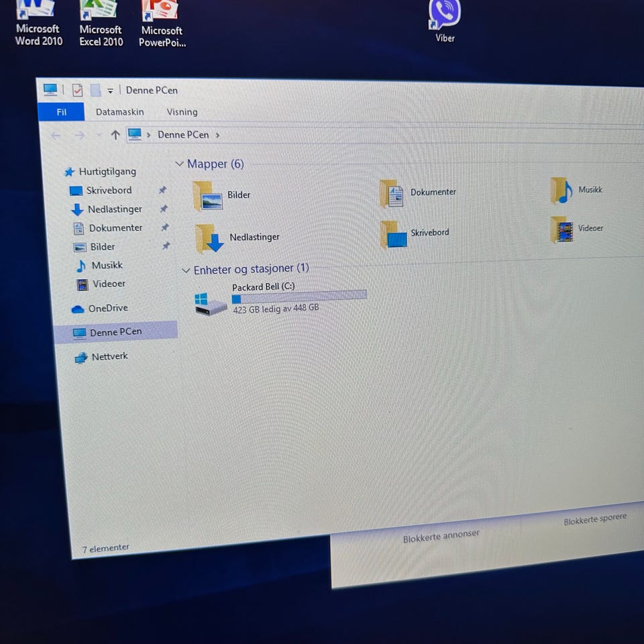Viewport: 644px width, 644px height.
Task: Switch to the Datamaskin ribbon tab
Action: [x=119, y=112]
